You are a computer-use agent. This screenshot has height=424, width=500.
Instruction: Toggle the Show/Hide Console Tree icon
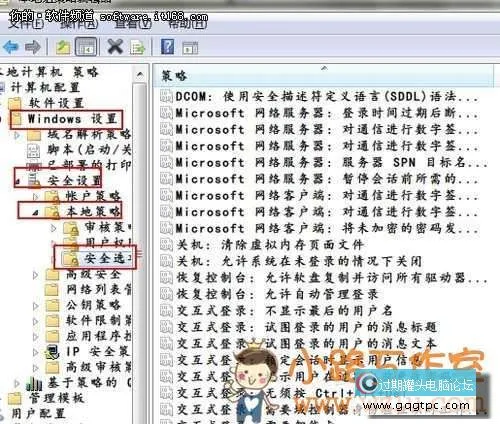[x=86, y=47]
